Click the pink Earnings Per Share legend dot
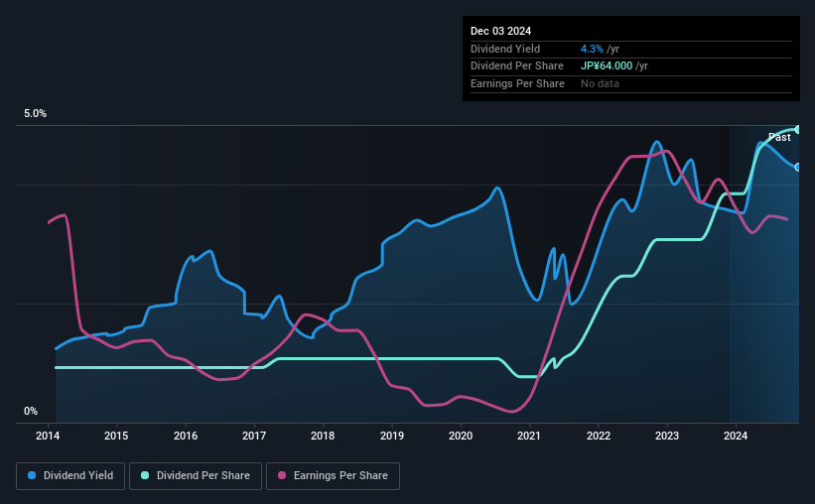 click(282, 475)
